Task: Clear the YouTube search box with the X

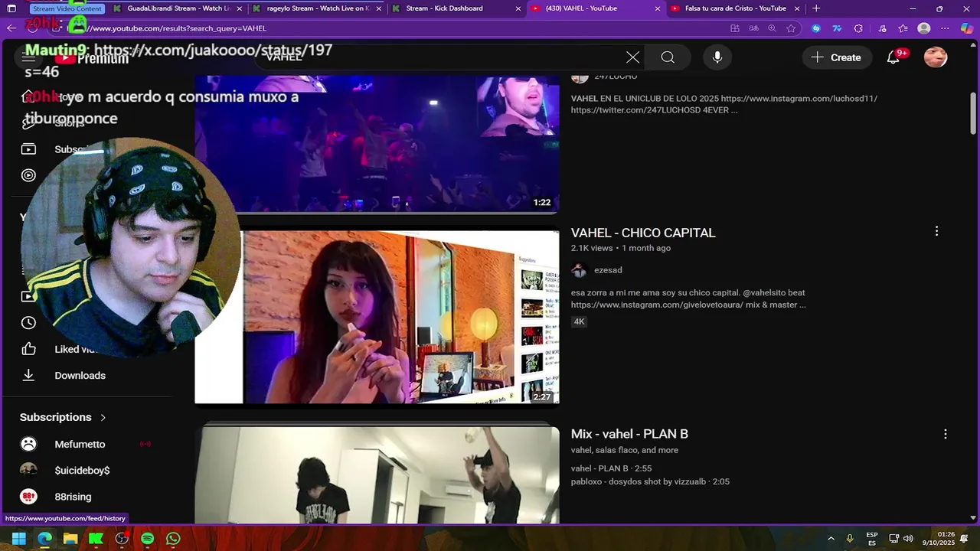Action: pyautogui.click(x=632, y=57)
